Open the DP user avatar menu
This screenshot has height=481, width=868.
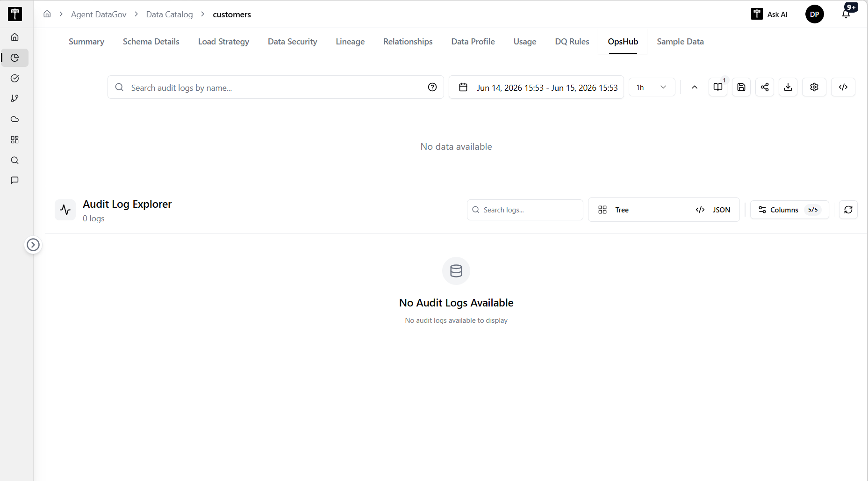(815, 14)
